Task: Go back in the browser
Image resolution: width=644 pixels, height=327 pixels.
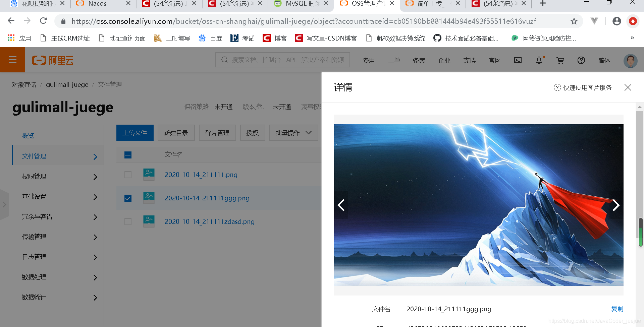Action: coord(11,21)
